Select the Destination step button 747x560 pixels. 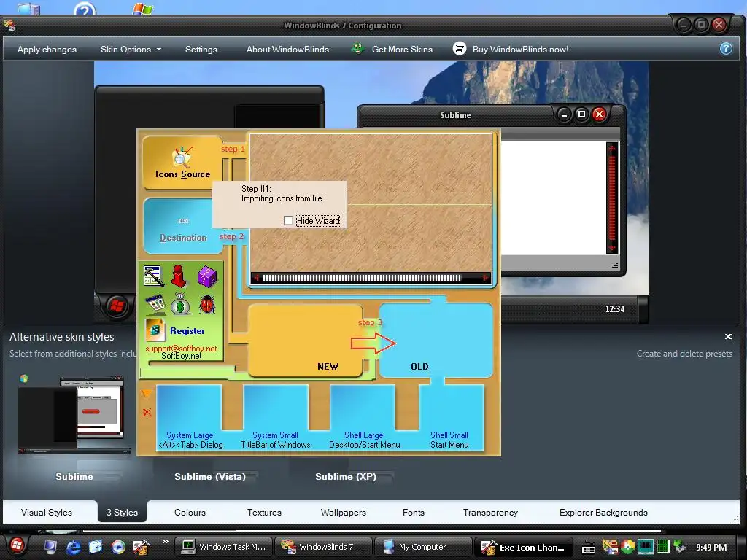(x=183, y=226)
